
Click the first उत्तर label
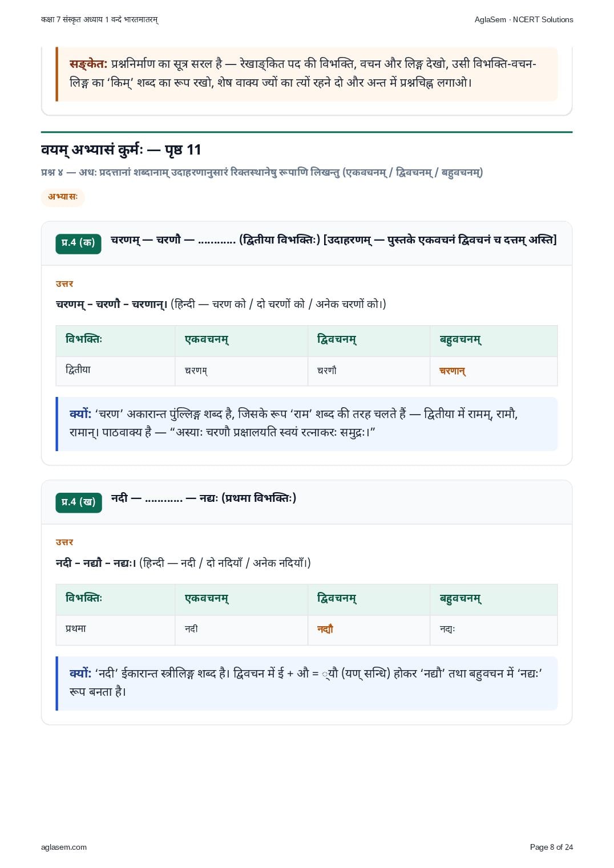64,284
